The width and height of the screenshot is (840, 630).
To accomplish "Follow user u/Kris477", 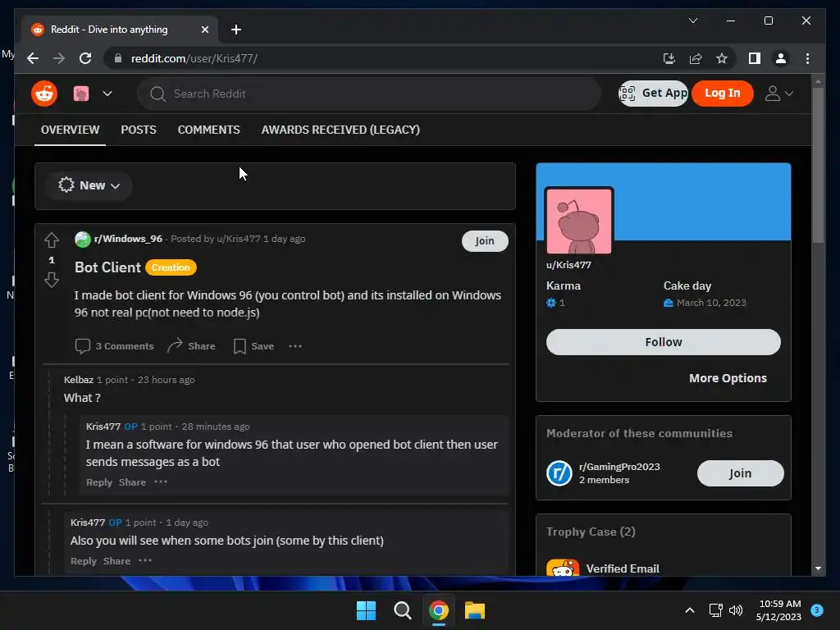I will 663,342.
